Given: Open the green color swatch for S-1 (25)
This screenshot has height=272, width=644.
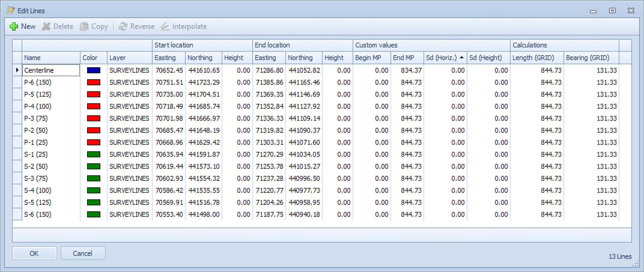Looking at the screenshot, I should coord(93,154).
